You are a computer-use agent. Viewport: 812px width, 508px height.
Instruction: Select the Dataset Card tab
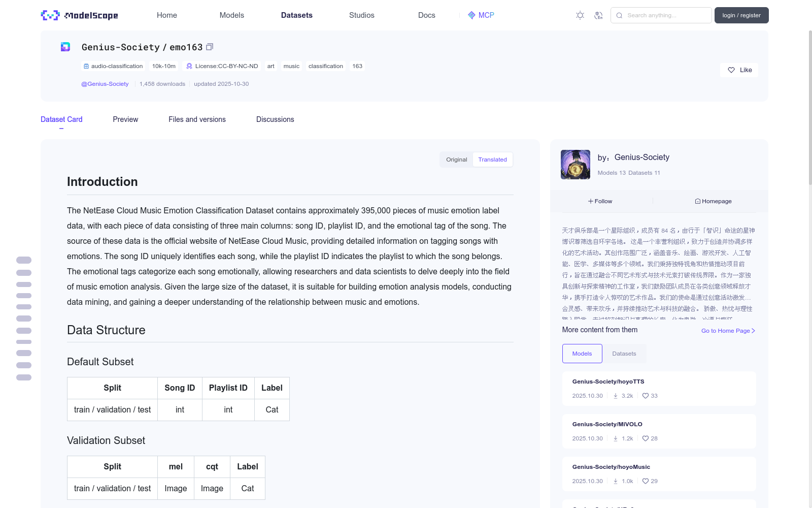61,119
